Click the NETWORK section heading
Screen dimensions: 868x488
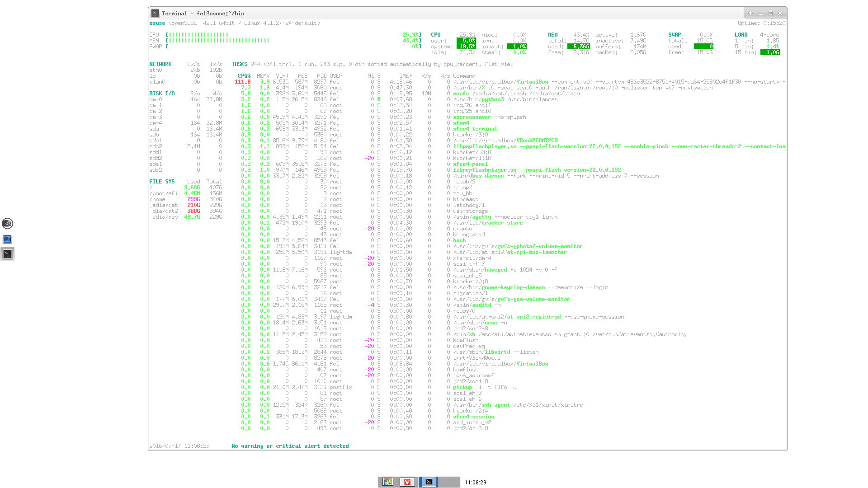[160, 64]
